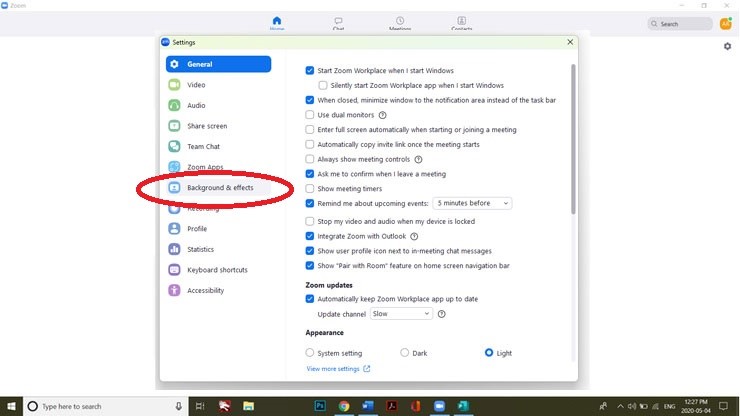The image size is (740, 416).
Task: Open Accessibility settings icon
Action: coord(174,291)
